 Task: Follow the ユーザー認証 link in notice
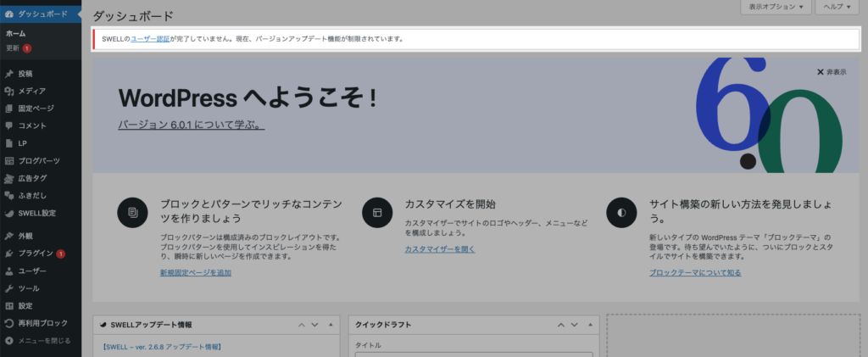pos(150,39)
